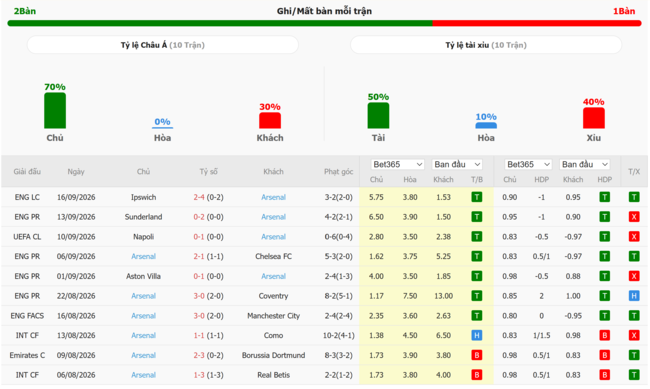The image size is (650, 389).
Task: Select the Tỷ lệ Châu Á tab
Action: pos(162,45)
